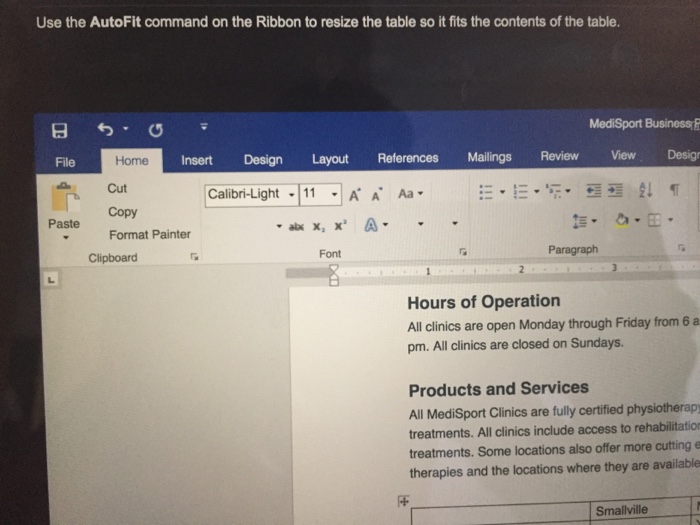The width and height of the screenshot is (700, 525).
Task: Open the Design tab next to Insert
Action: (x=263, y=160)
